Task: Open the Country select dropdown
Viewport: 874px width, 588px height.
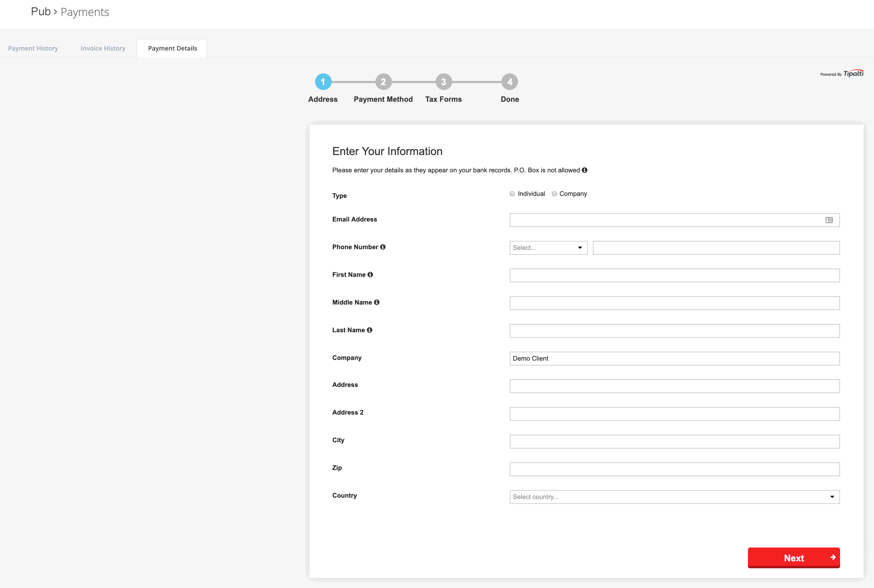Action: click(x=675, y=497)
